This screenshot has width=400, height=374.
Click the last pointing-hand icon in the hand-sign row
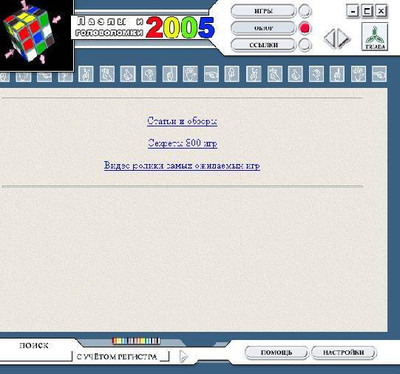coord(379,74)
